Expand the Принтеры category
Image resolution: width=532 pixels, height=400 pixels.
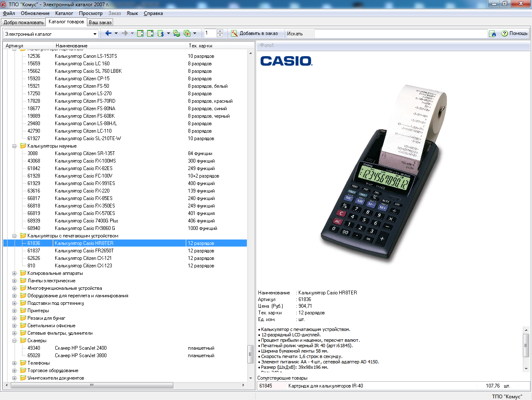14,311
